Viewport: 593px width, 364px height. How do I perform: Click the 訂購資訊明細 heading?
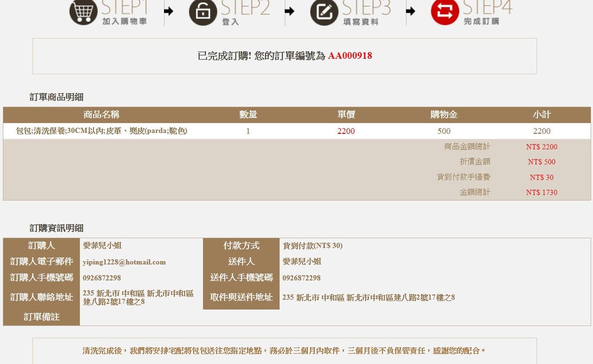[56, 228]
